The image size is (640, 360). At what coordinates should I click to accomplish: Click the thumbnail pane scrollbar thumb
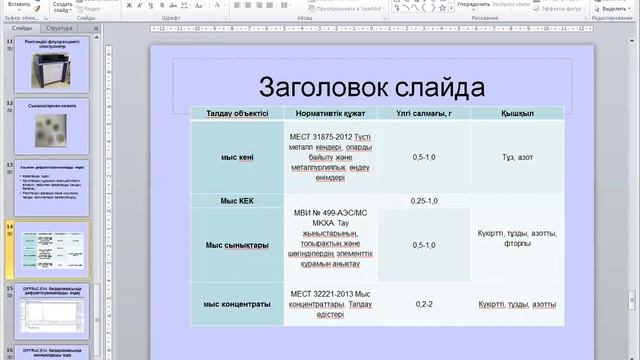click(97, 319)
